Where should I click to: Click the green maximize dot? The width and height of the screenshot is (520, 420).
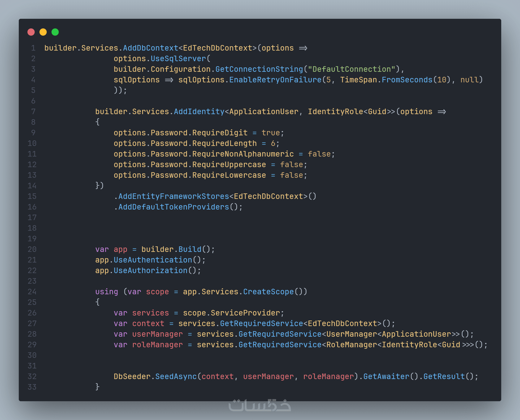click(x=55, y=32)
